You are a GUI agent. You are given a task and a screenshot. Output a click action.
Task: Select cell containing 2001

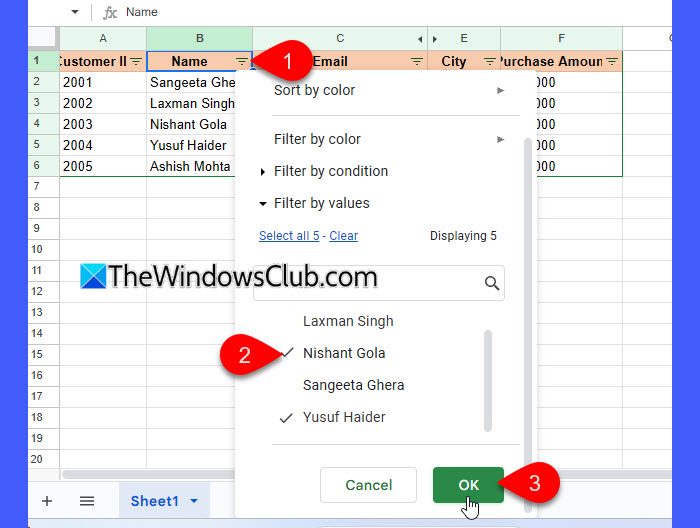coord(103,82)
